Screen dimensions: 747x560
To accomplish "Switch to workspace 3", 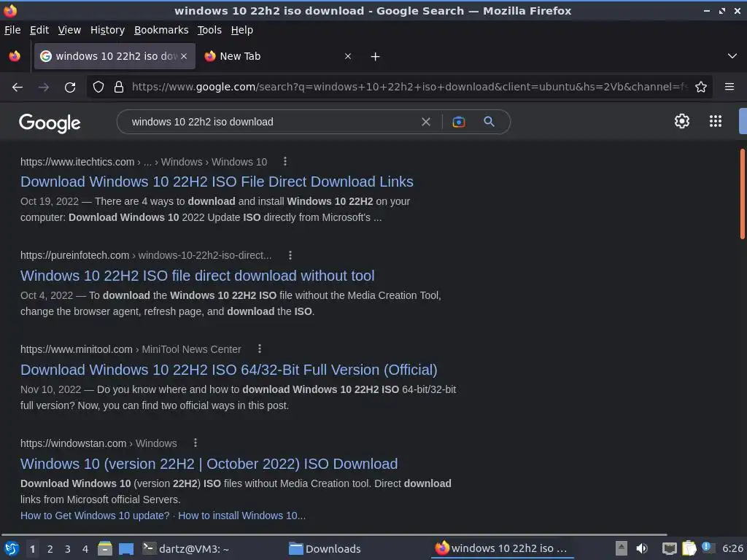I will 68,549.
